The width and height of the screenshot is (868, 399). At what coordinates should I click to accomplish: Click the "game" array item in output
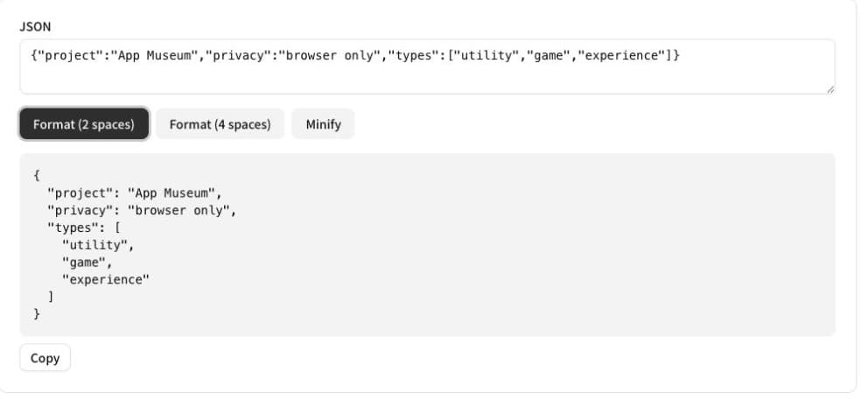87,262
